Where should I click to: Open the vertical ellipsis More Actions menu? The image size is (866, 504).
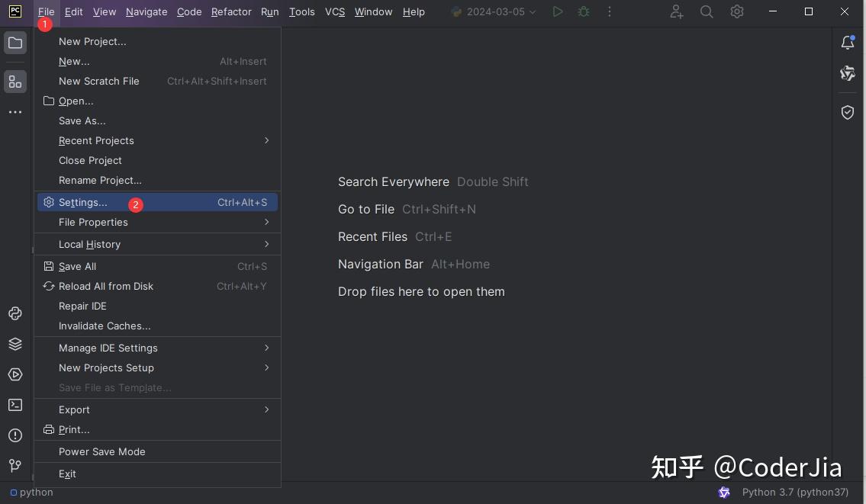click(x=610, y=11)
